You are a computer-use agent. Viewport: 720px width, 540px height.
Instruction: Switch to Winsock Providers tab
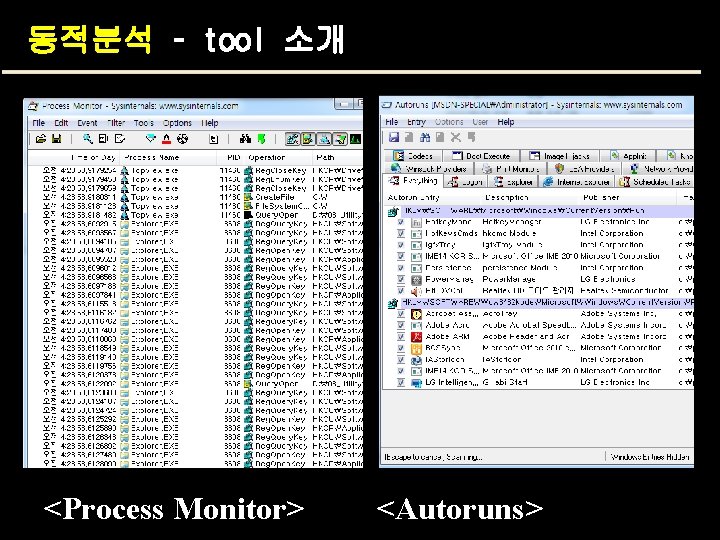(x=429, y=169)
